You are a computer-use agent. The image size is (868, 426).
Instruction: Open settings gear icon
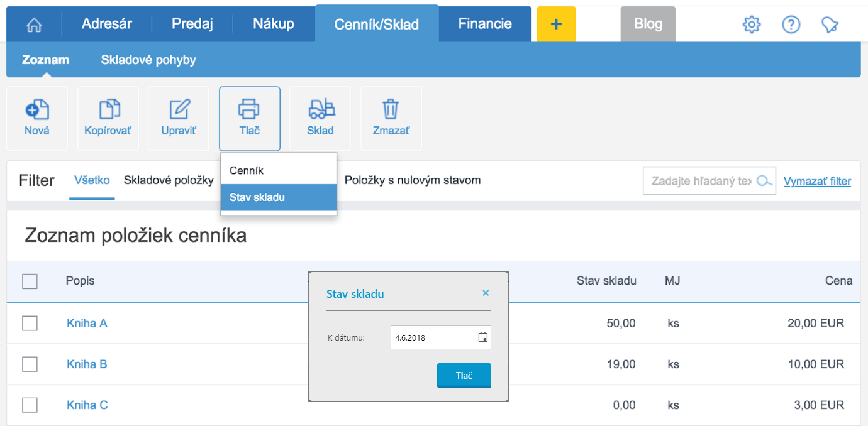tap(752, 25)
